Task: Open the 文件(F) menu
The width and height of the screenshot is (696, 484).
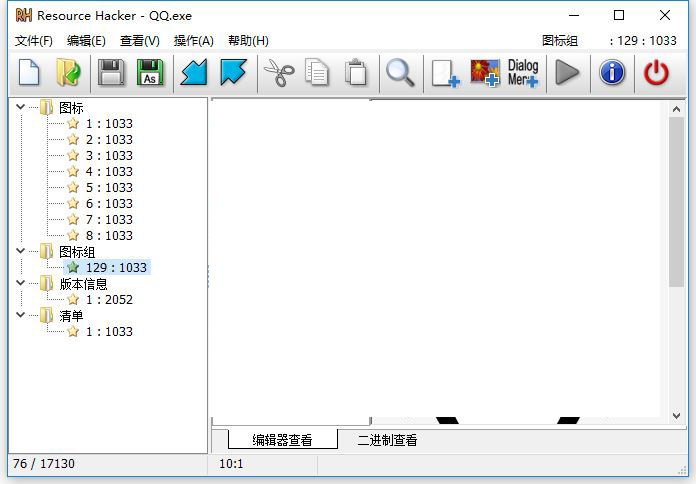Action: tap(34, 41)
